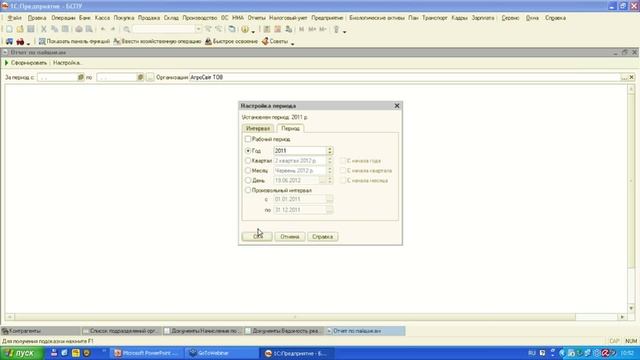Image resolution: width=640 pixels, height=360 pixels.
Task: Click the Redo arrow icon
Action: tap(113, 29)
